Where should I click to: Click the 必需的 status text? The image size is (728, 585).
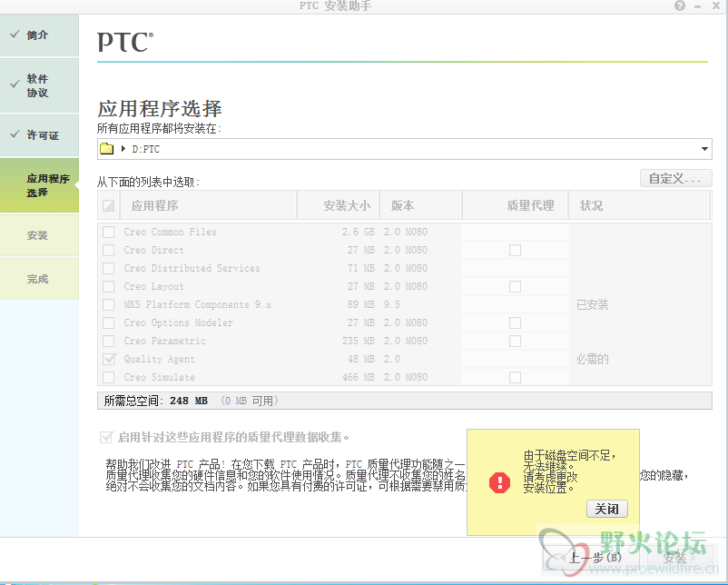(593, 359)
